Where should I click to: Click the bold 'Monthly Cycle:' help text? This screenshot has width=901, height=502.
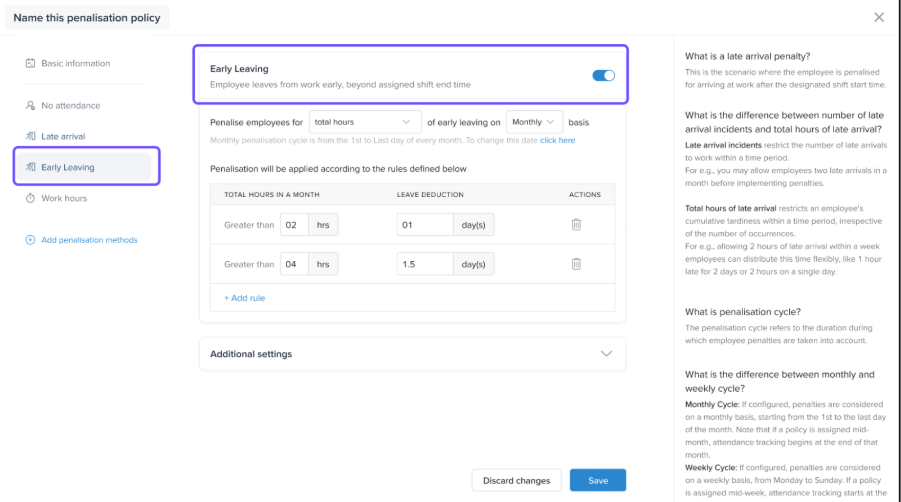click(x=712, y=404)
